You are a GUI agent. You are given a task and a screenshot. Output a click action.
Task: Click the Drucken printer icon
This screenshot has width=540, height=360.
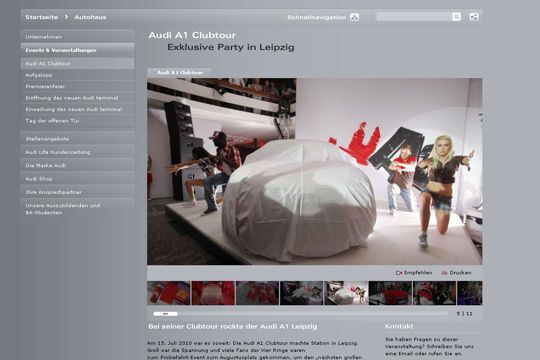click(x=444, y=273)
